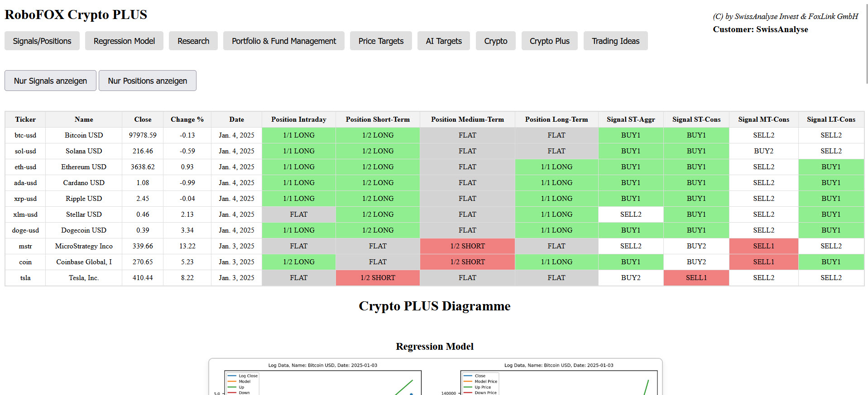Select the btc-usd ticker cell
Viewport: 868px width, 395px height.
[x=25, y=135]
